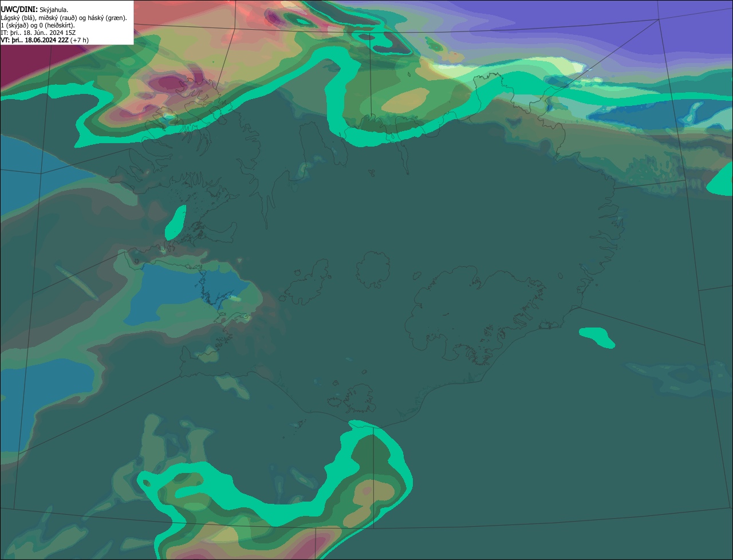Screen dimensions: 733x560
Task: Select the 'Lágský (blá), miðský (rauð)' legend line
Action: [64, 18]
